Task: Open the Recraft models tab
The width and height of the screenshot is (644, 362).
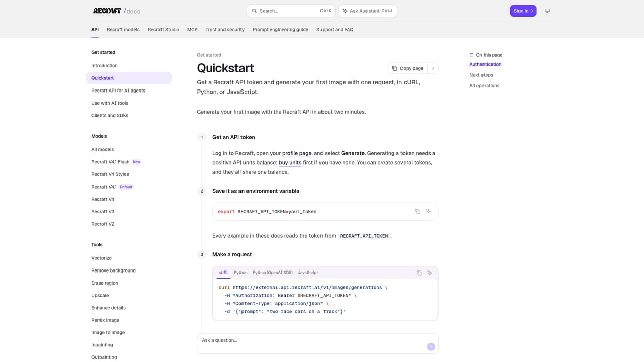Action: pyautogui.click(x=123, y=30)
